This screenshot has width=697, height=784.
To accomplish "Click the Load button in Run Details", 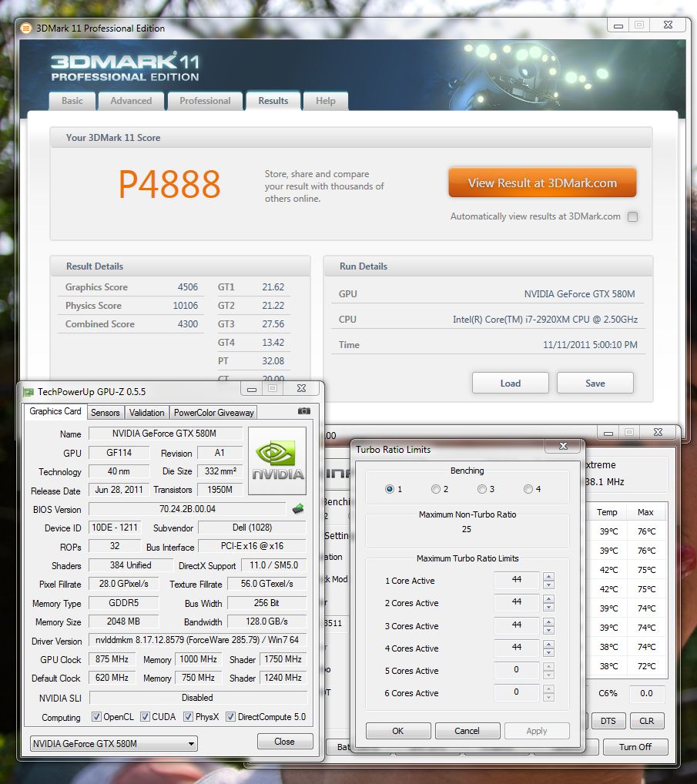I will [511, 383].
